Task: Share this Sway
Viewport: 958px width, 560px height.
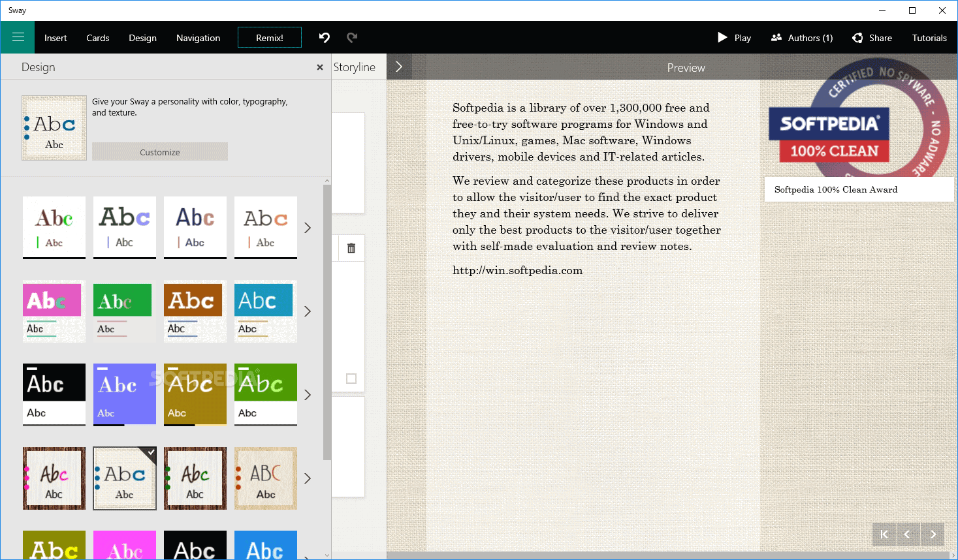Action: (x=872, y=38)
